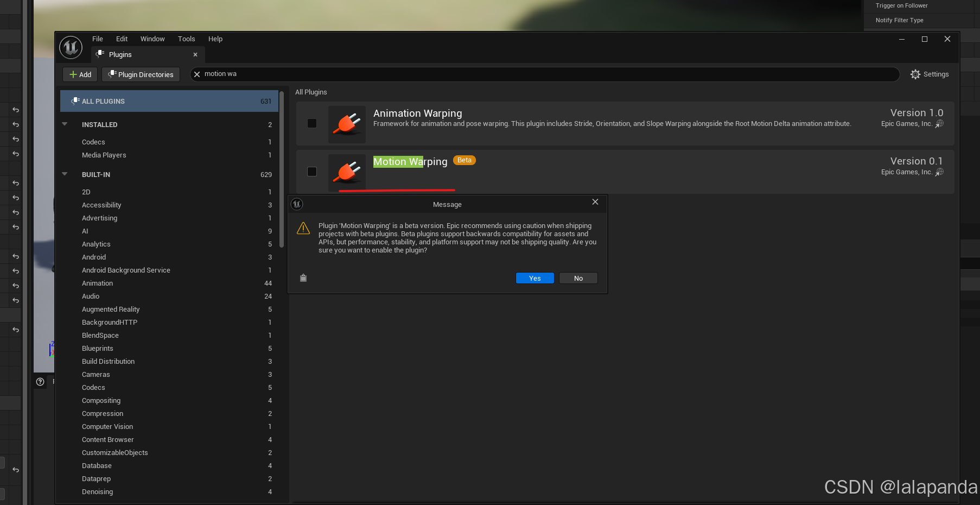Open the Help menu

[215, 39]
